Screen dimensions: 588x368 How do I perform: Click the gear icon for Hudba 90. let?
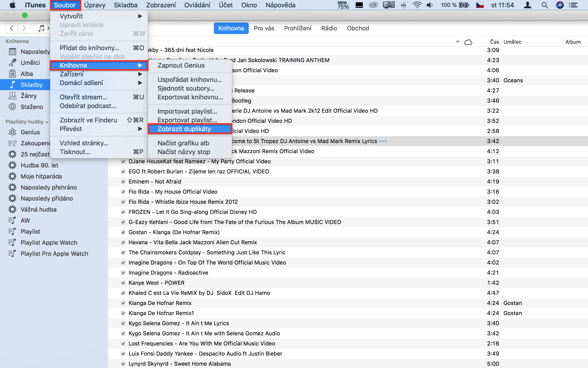pyautogui.click(x=12, y=165)
